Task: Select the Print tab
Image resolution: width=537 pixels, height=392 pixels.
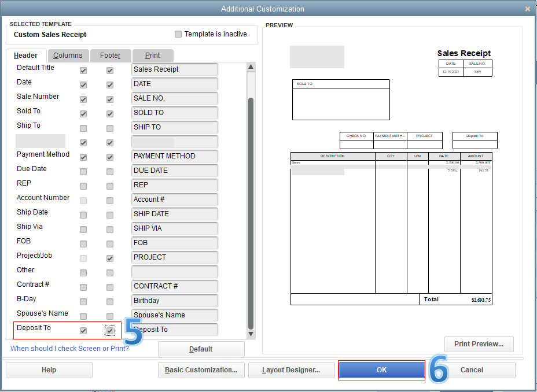Action: click(152, 56)
